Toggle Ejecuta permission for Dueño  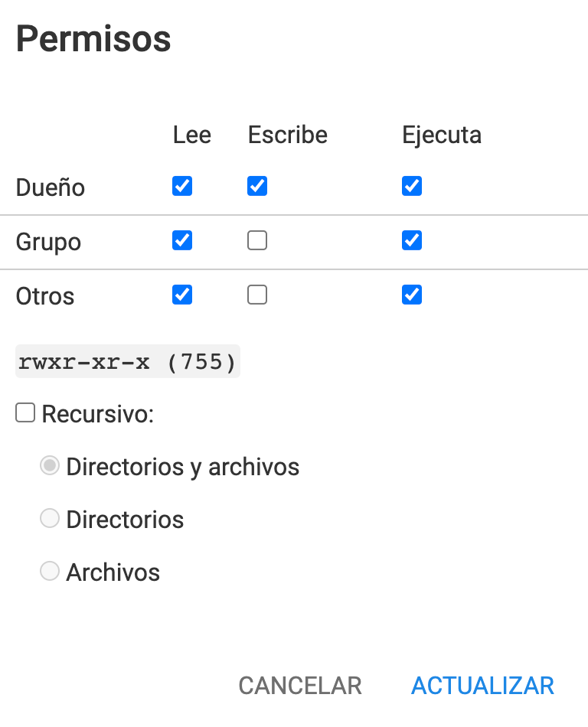click(412, 186)
